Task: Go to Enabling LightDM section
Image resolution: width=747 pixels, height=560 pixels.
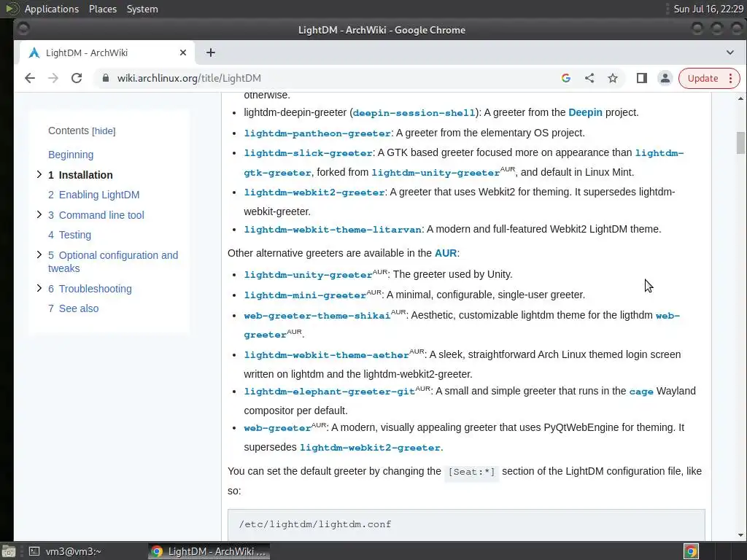Action: [94, 195]
